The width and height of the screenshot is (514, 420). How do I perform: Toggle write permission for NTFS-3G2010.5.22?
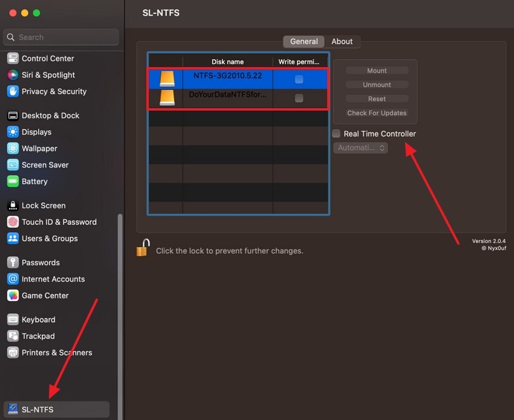[x=299, y=79]
